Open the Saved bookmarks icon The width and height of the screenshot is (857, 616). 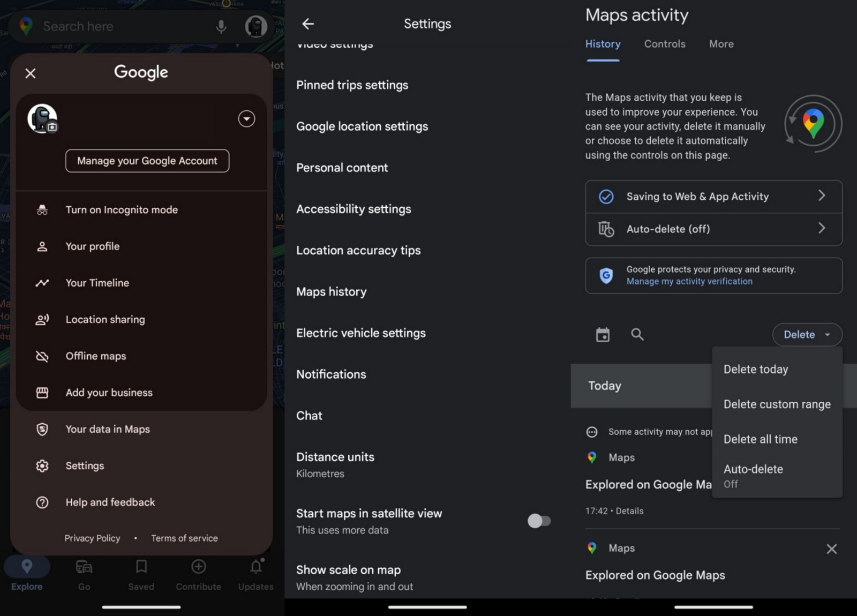click(x=141, y=566)
